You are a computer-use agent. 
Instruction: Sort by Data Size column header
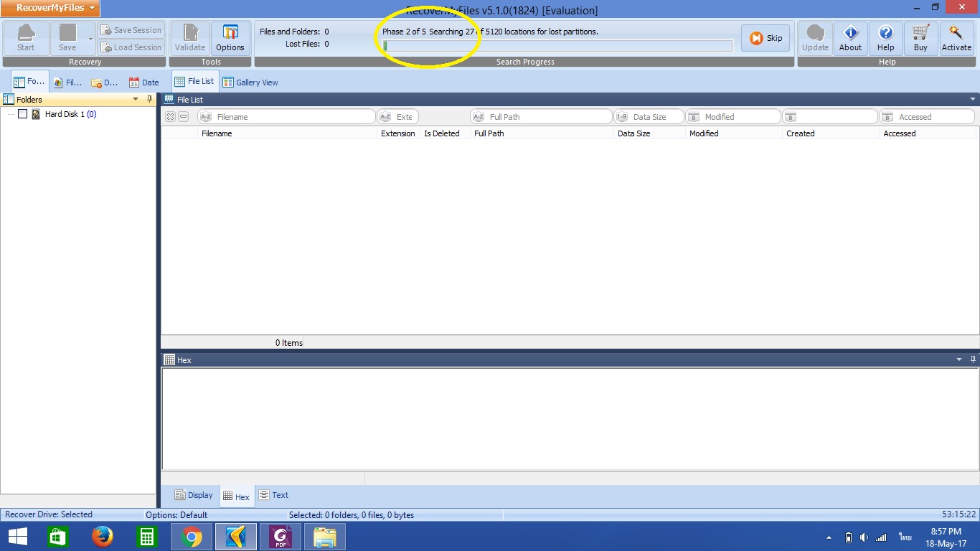(650, 133)
